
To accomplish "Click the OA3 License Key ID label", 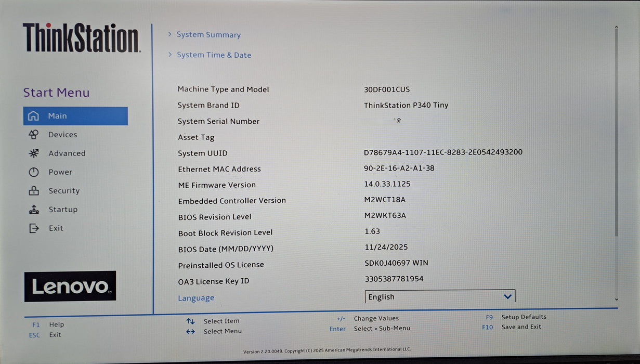I will [214, 281].
